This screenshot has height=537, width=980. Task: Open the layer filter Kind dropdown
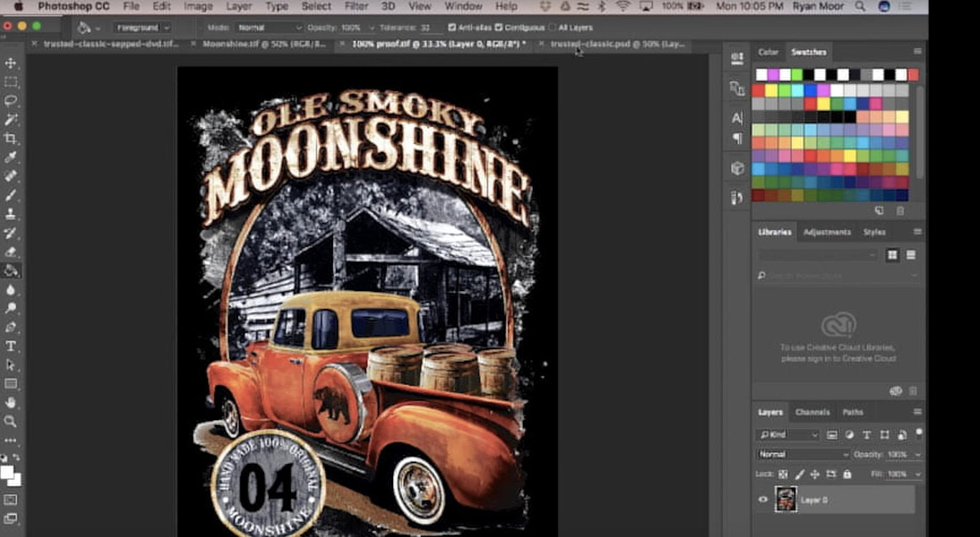pyautogui.click(x=787, y=434)
